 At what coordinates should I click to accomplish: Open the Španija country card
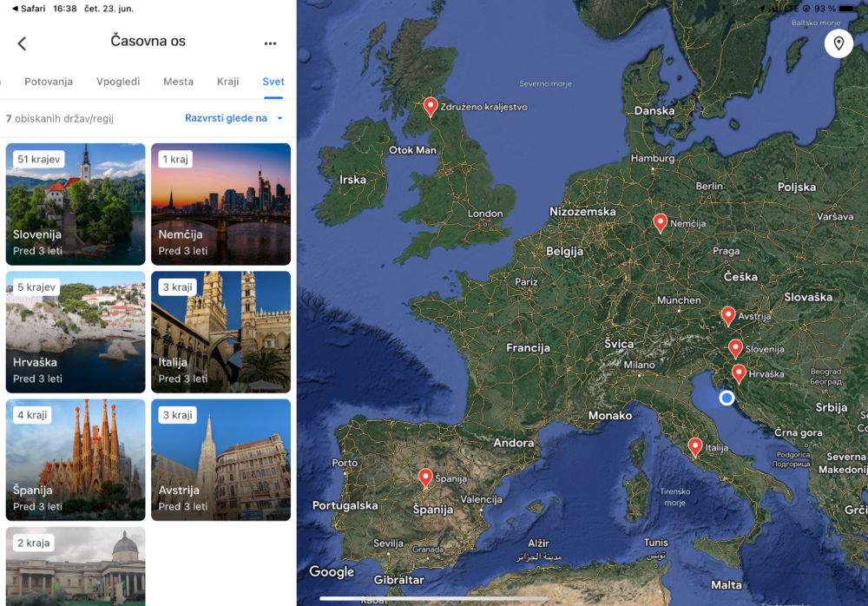[x=76, y=459]
